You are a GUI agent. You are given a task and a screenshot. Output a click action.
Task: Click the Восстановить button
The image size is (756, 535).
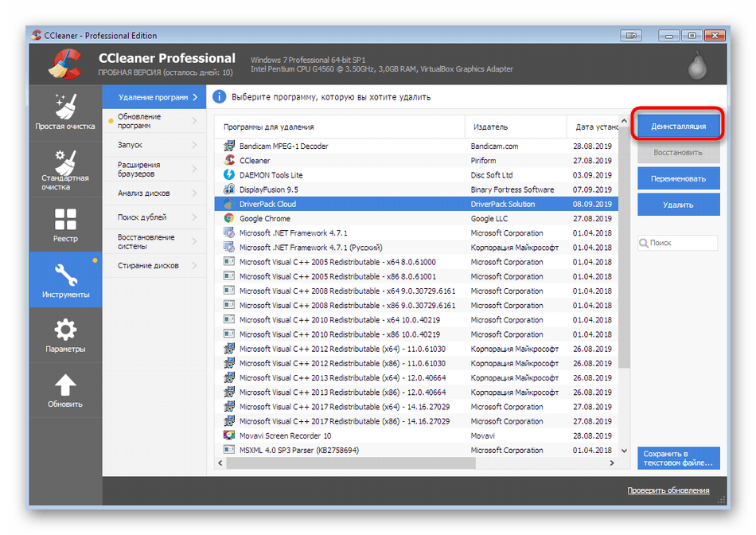[x=678, y=152]
